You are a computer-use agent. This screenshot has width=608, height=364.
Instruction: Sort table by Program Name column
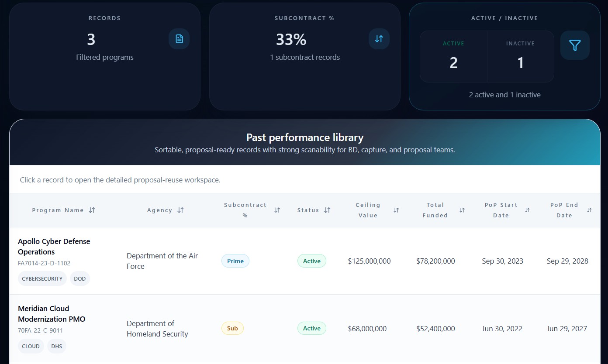(63, 210)
